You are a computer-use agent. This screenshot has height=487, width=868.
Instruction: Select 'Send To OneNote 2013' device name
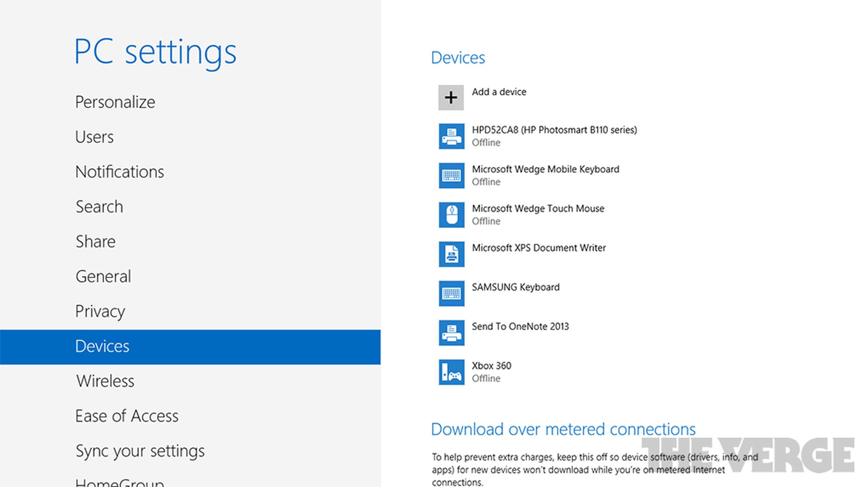coord(520,326)
